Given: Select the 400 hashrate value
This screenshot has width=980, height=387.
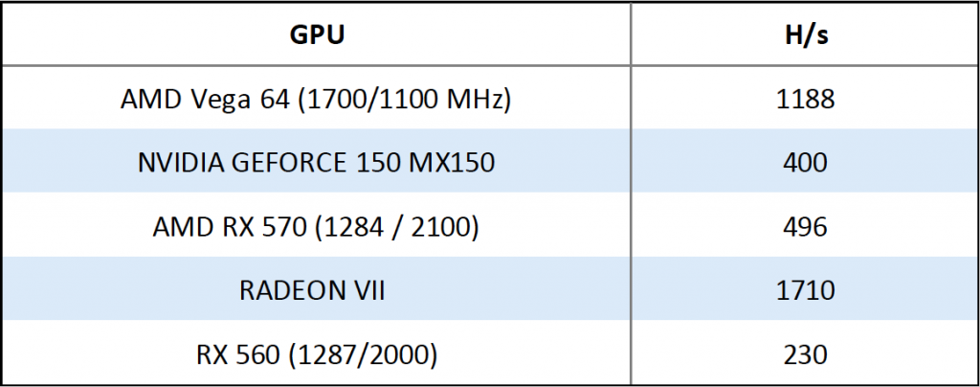Looking at the screenshot, I should [804, 163].
